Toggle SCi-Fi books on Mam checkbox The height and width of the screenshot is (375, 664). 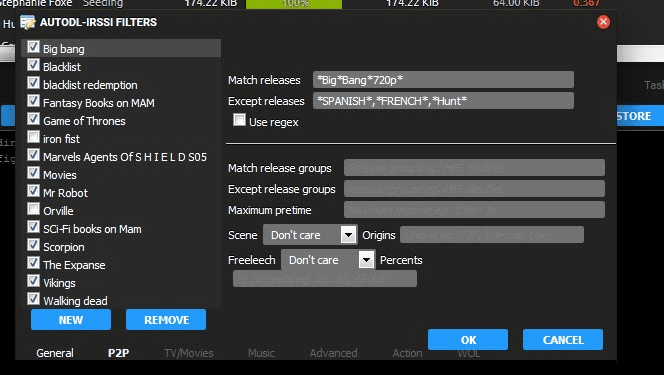(x=33, y=227)
